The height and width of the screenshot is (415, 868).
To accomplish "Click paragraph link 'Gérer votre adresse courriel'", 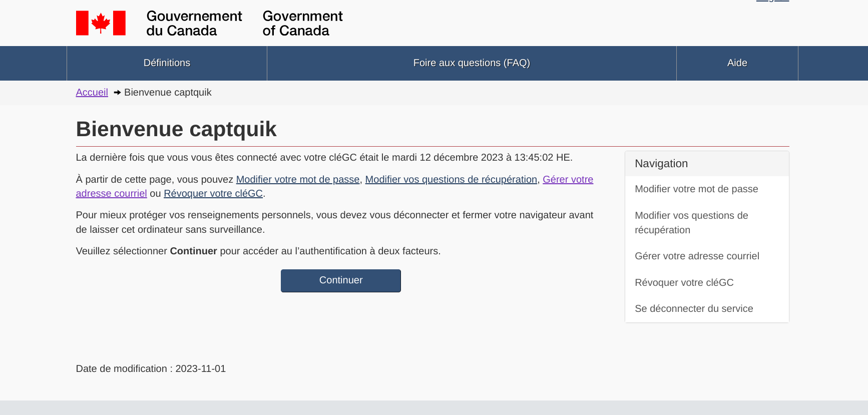I will click(x=568, y=180).
